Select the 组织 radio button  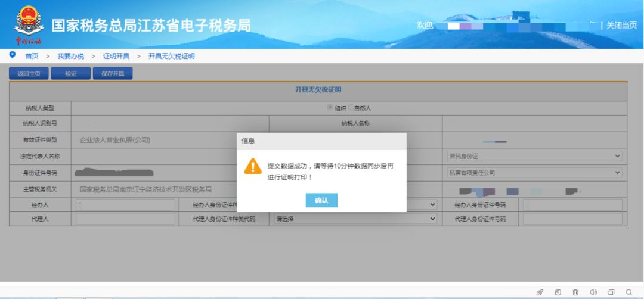pos(329,107)
